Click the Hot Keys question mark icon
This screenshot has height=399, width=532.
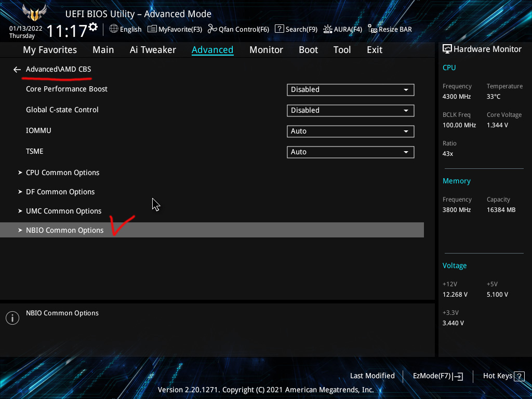pos(519,376)
